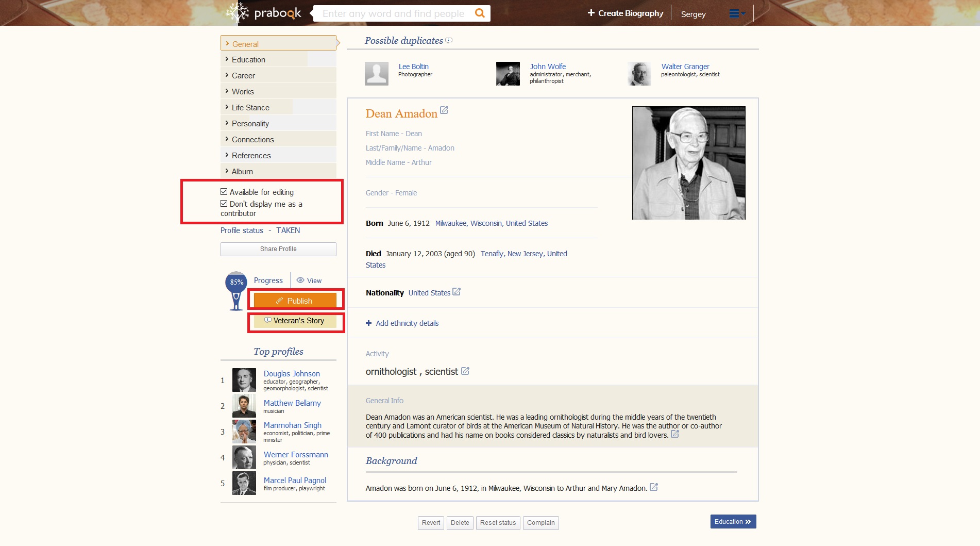Toggle Available for editing checkbox

coord(224,192)
